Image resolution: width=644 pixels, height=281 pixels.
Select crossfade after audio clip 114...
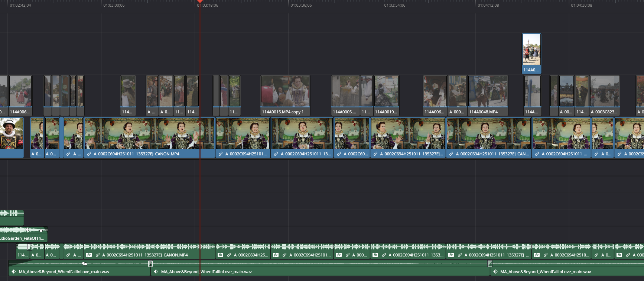(x=29, y=247)
